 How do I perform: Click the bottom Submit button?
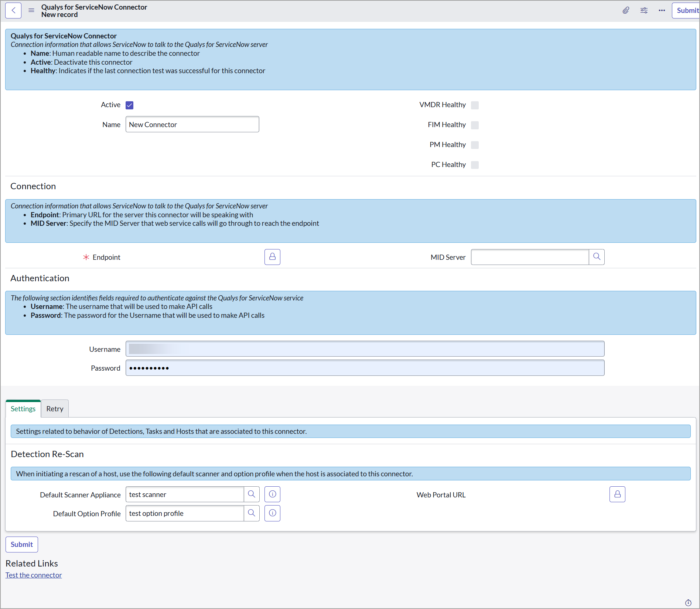click(22, 544)
